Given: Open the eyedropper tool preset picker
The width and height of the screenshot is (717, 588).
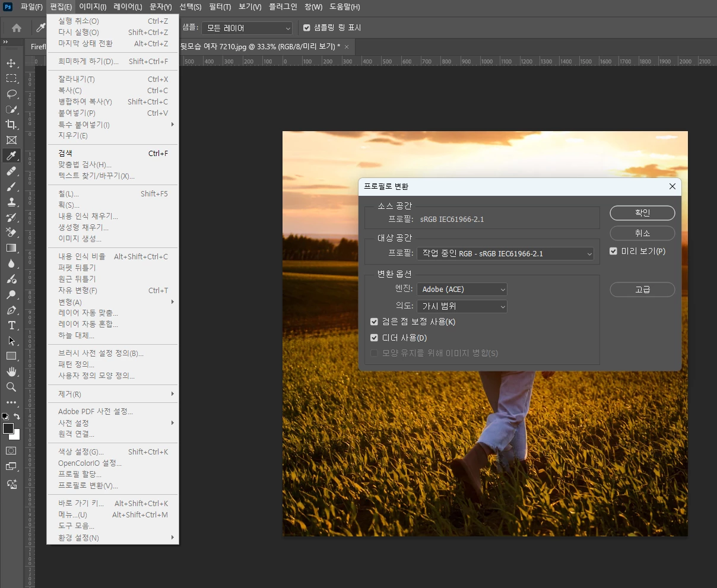Looking at the screenshot, I should click(41, 28).
